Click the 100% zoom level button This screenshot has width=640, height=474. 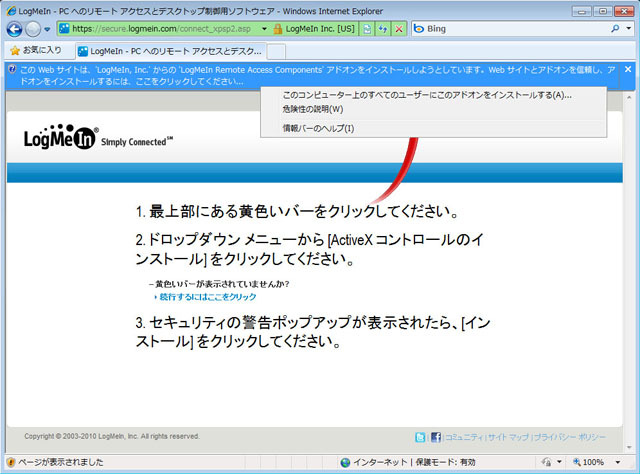pyautogui.click(x=589, y=462)
